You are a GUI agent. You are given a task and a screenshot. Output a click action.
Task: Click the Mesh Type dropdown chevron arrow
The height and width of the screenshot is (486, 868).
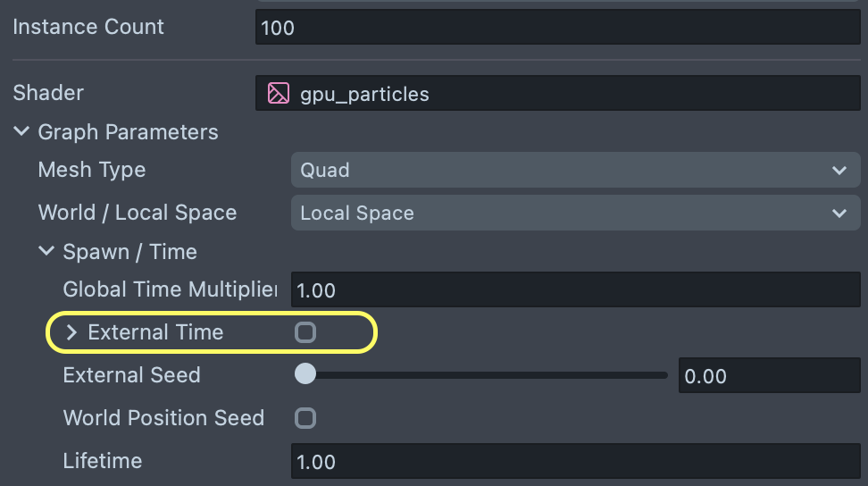point(839,170)
